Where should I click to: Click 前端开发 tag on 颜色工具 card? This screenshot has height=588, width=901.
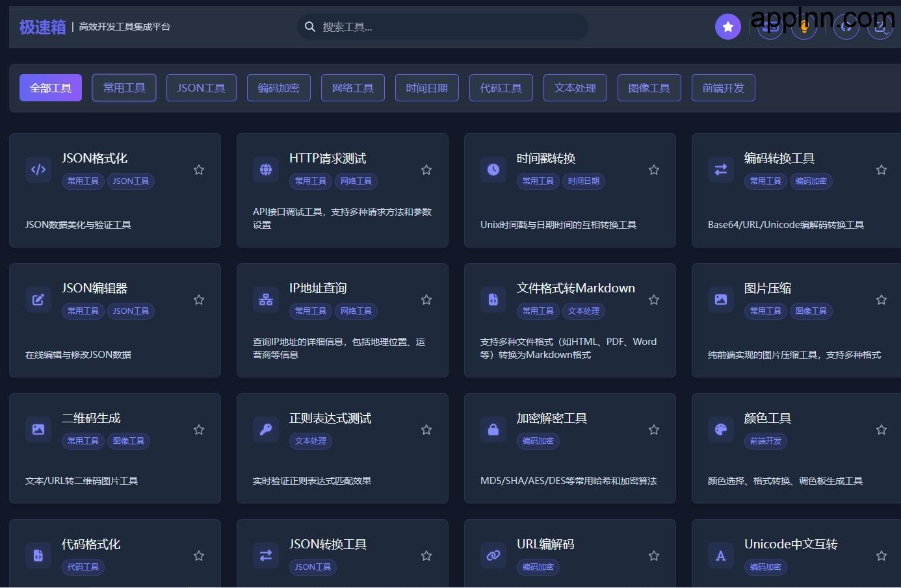(766, 441)
